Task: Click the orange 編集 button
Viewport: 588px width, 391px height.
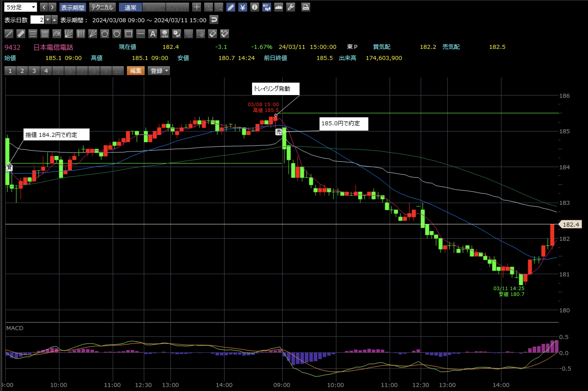Action: 136,71
